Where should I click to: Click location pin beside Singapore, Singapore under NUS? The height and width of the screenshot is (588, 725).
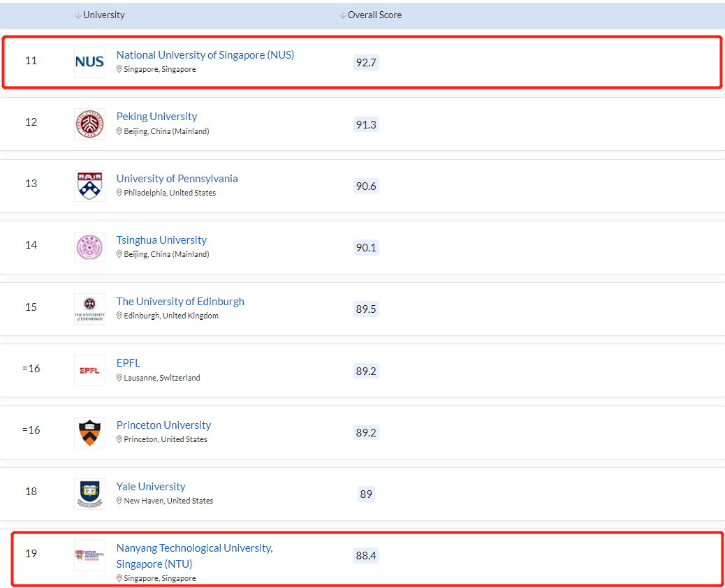click(x=119, y=69)
